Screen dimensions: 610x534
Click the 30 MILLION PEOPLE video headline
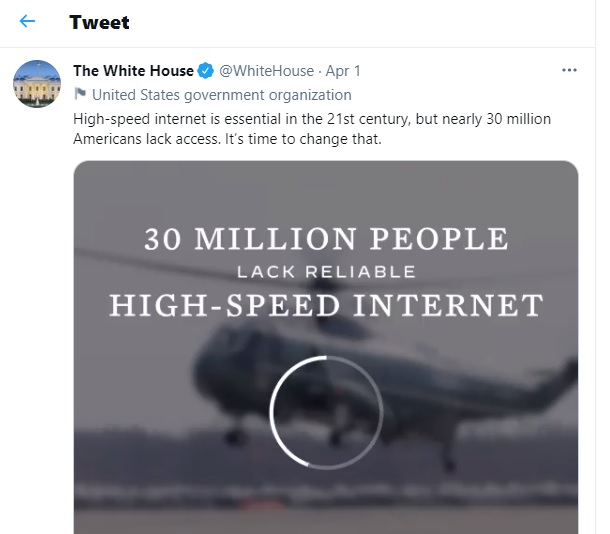[326, 239]
